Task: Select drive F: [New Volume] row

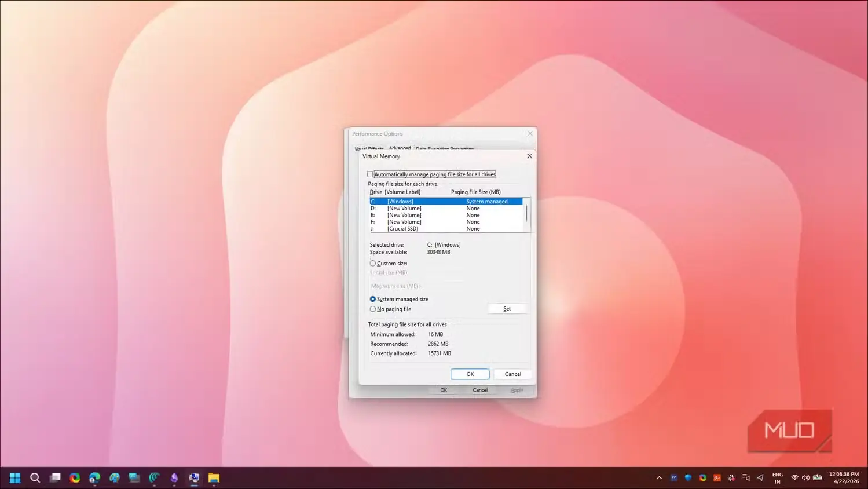Action: [x=446, y=222]
